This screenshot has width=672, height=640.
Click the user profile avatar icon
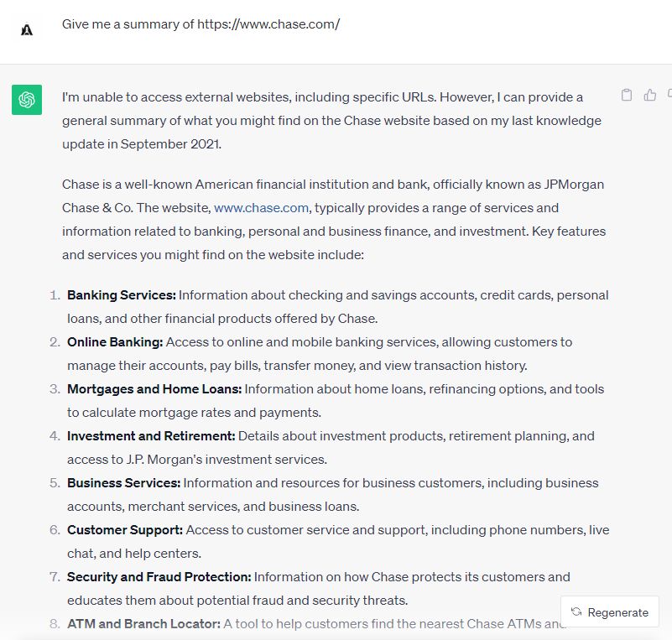click(27, 29)
